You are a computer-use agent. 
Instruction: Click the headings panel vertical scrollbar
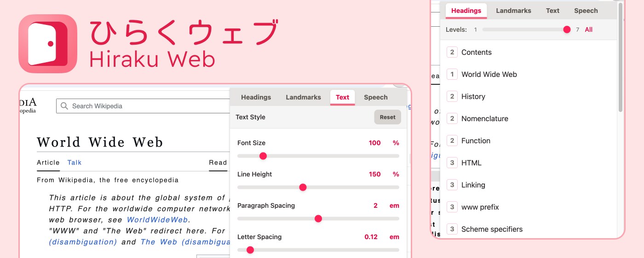coord(620,58)
